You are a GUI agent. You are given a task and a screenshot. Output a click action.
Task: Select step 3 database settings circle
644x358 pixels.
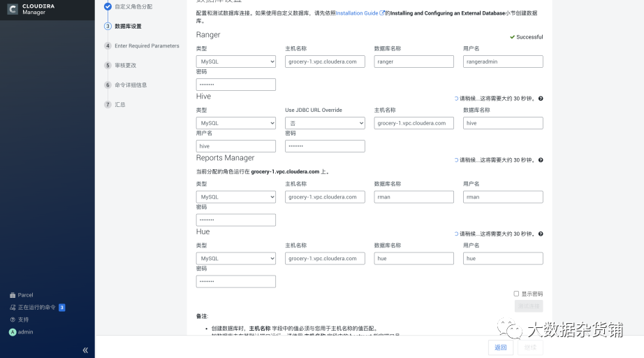pyautogui.click(x=108, y=27)
